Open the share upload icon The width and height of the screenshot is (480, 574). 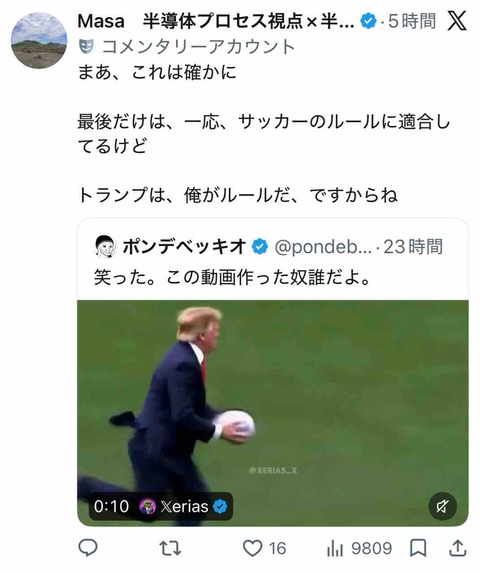coord(457,548)
